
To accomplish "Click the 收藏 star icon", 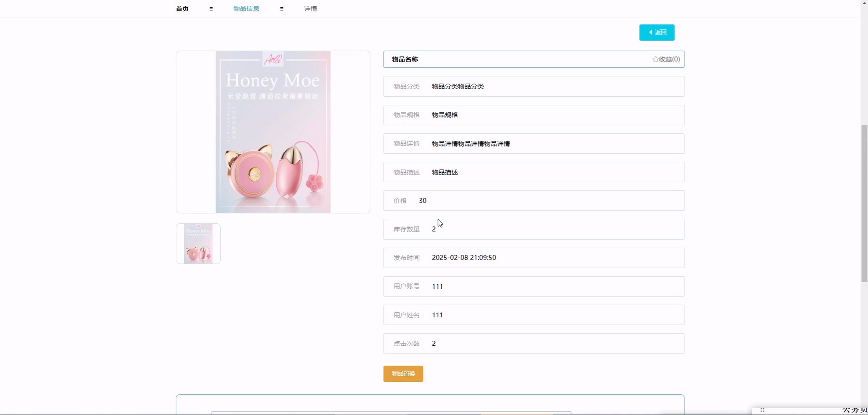I will coord(655,59).
